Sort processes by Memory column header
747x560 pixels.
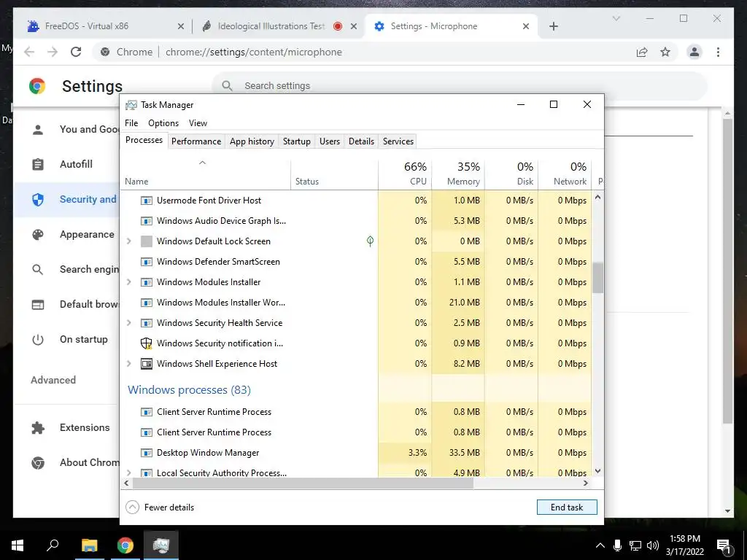458,174
